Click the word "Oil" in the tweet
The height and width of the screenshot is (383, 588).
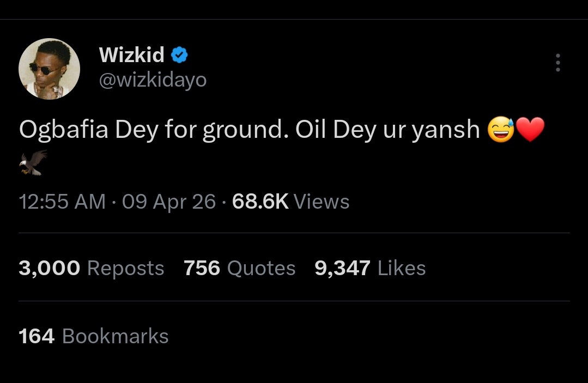coord(311,131)
